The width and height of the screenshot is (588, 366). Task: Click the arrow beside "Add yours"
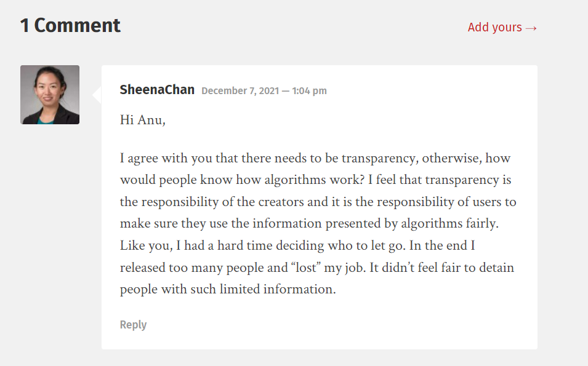pos(531,28)
